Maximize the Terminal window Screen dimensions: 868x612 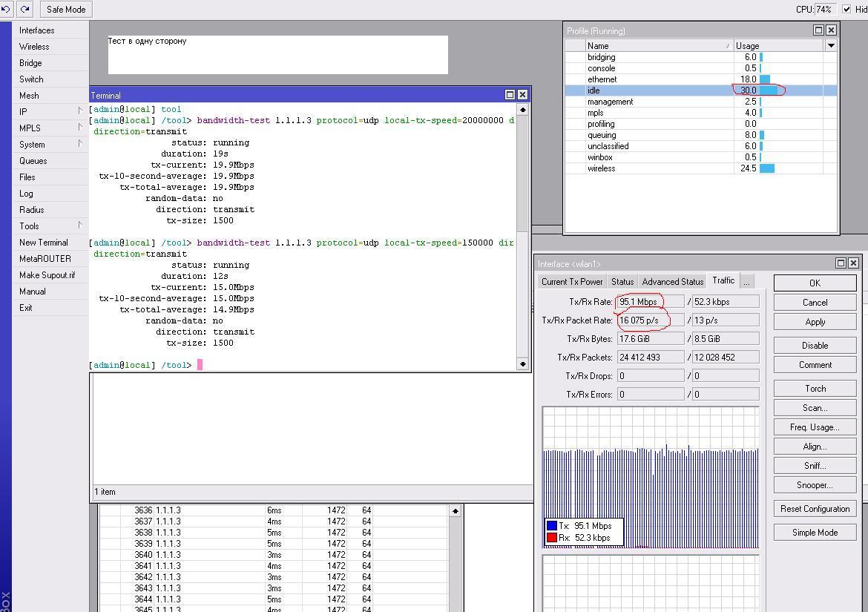[510, 95]
